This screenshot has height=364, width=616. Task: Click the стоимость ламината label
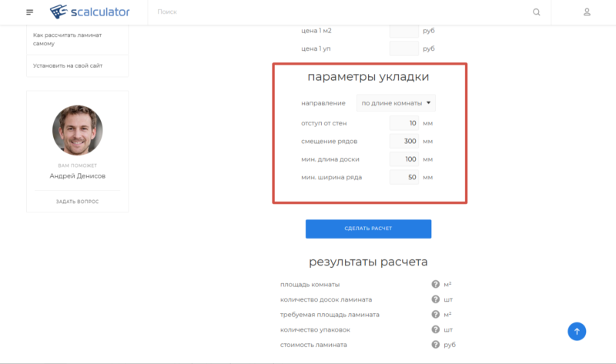(313, 345)
